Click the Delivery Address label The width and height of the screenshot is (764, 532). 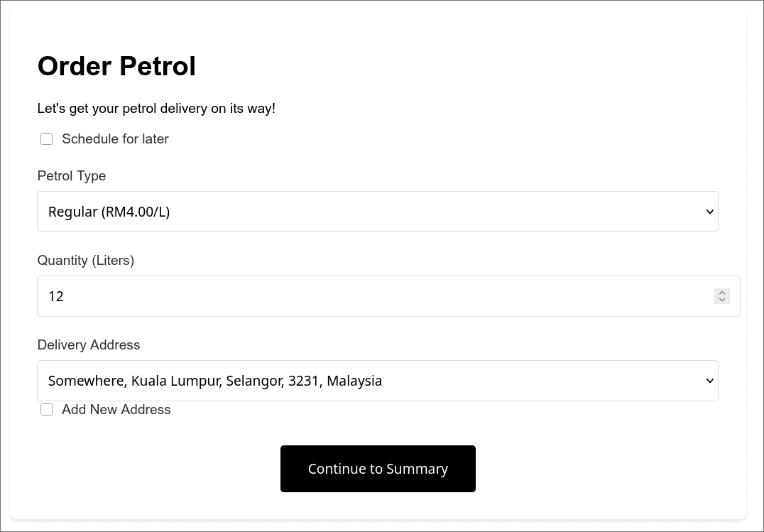[x=88, y=344]
